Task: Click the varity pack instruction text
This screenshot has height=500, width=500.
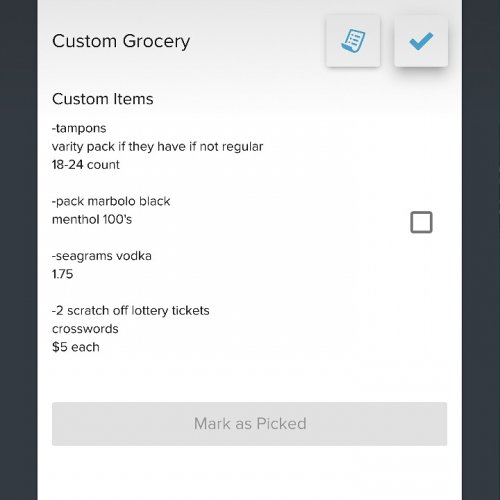Action: (x=157, y=147)
